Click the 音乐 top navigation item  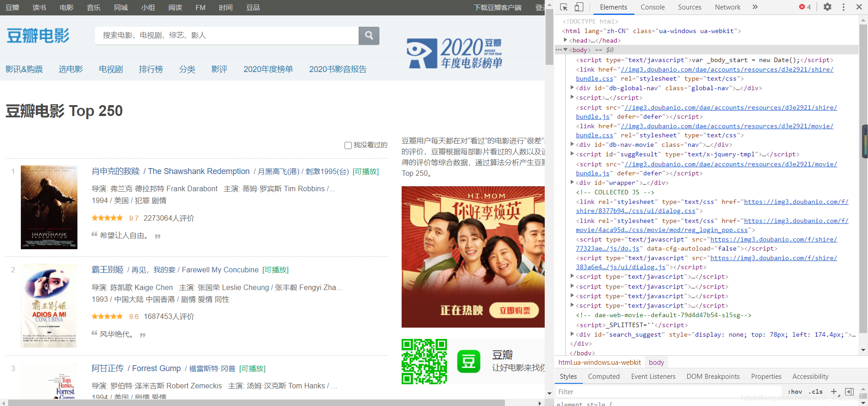coord(94,8)
